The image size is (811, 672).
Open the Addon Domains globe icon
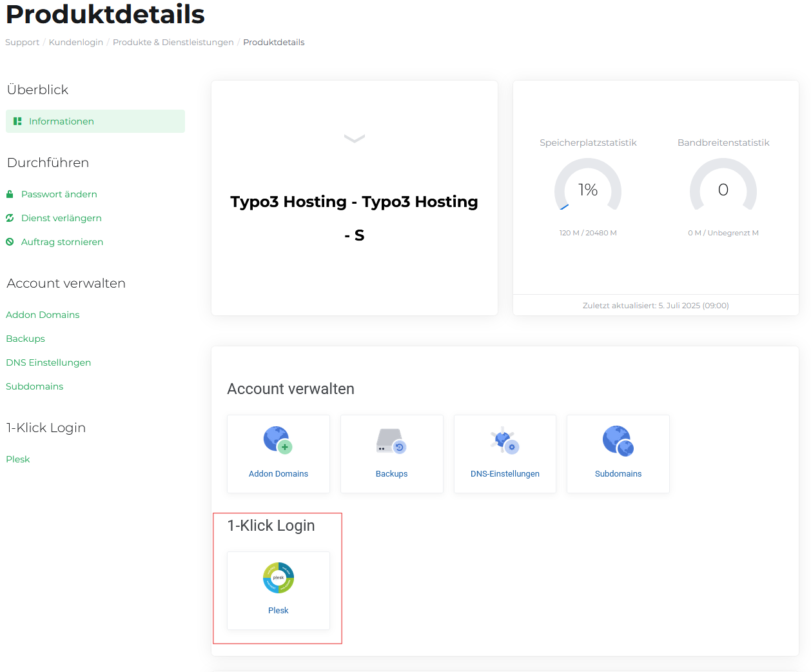[x=278, y=440]
